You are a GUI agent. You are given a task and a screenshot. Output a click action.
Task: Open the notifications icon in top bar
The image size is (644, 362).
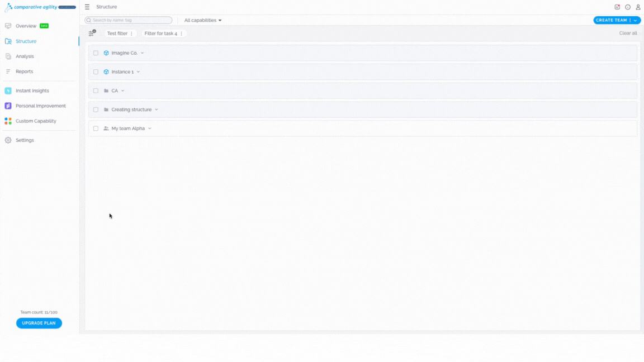(617, 7)
